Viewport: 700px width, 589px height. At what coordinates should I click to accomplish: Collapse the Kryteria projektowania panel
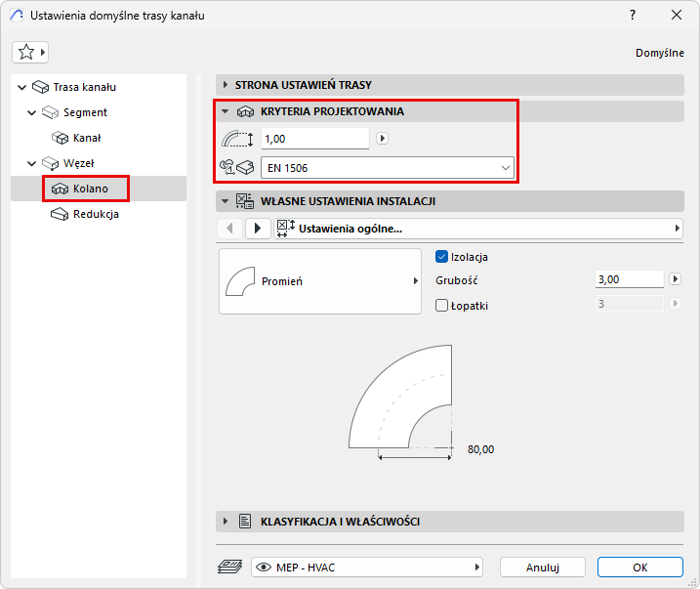(x=226, y=111)
